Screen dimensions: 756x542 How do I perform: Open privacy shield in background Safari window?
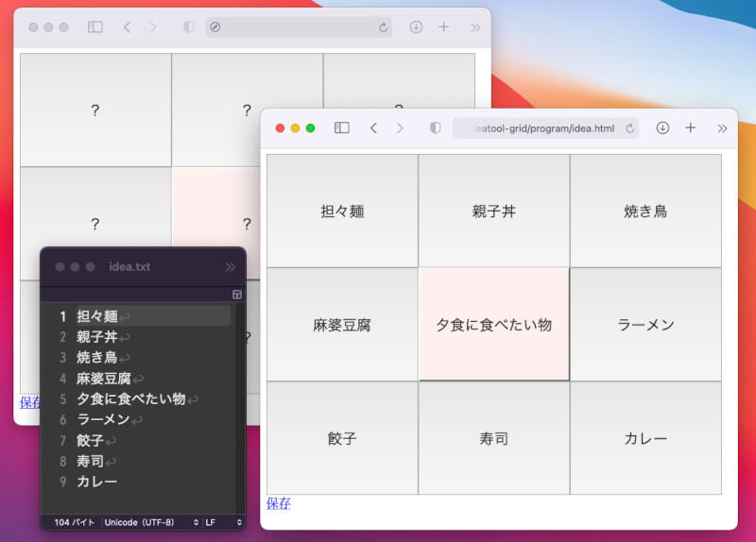[188, 27]
